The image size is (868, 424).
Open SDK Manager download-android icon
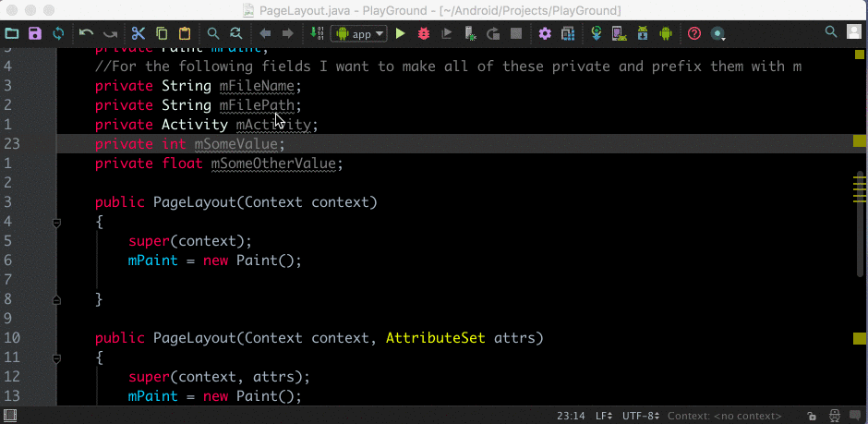(642, 34)
